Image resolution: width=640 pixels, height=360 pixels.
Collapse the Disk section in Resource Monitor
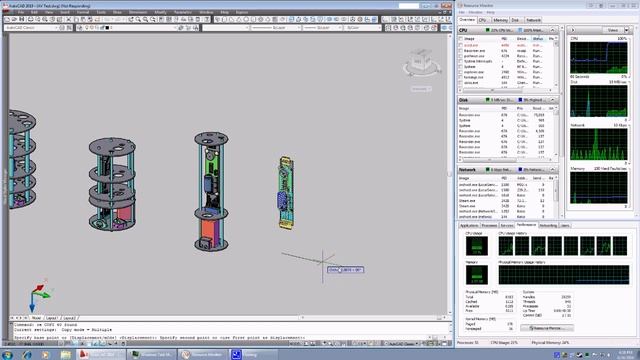pyautogui.click(x=553, y=100)
